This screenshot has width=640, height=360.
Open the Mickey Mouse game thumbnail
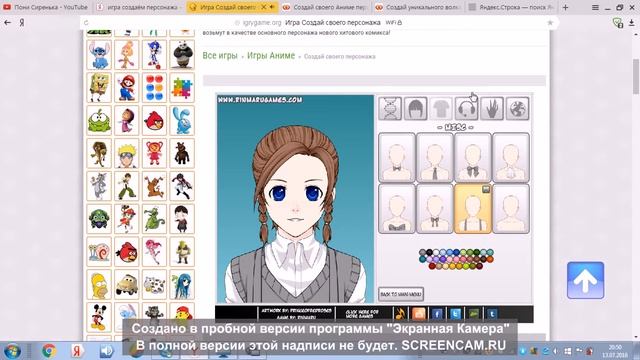pos(99,317)
